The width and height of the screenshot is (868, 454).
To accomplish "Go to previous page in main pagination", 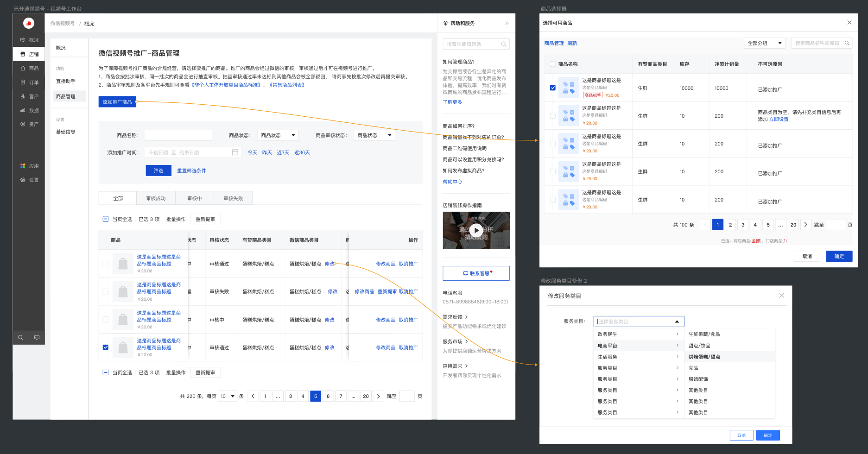I will [x=253, y=396].
